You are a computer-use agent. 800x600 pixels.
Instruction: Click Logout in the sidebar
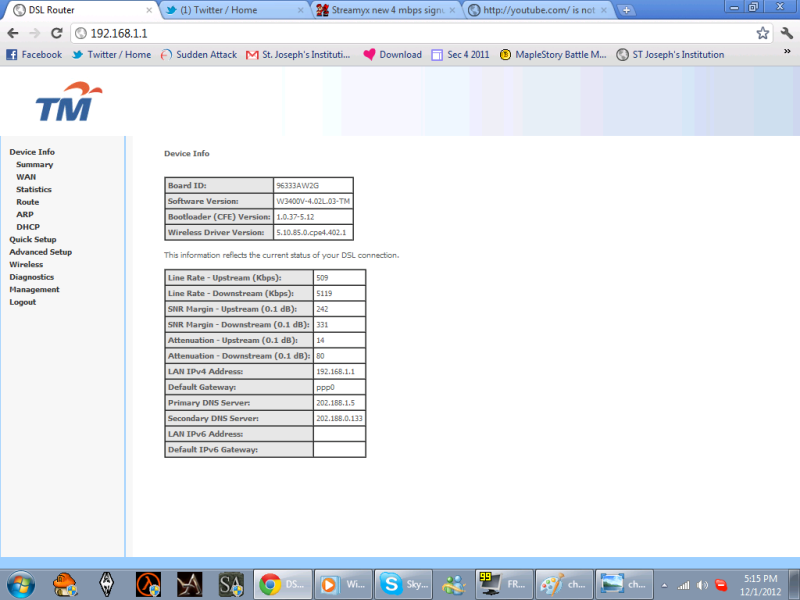pyautogui.click(x=22, y=302)
